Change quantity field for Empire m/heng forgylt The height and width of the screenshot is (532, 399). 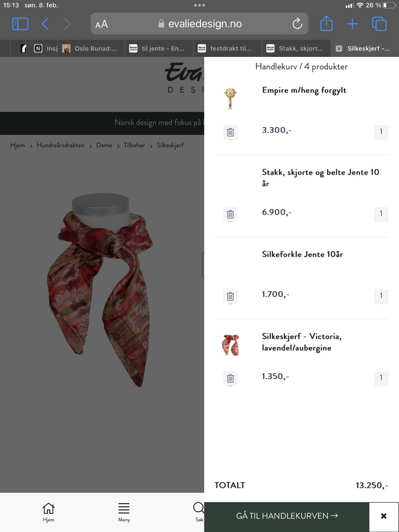(381, 132)
